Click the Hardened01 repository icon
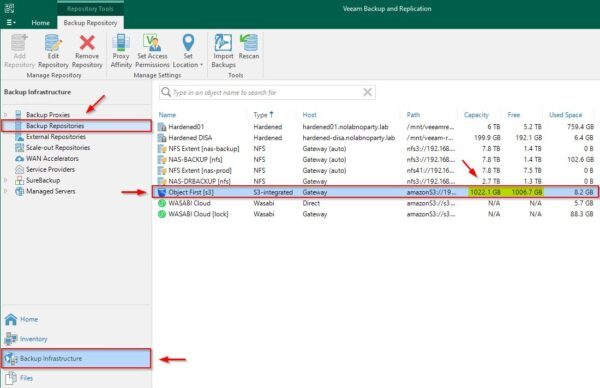The width and height of the screenshot is (600, 388). pos(162,127)
